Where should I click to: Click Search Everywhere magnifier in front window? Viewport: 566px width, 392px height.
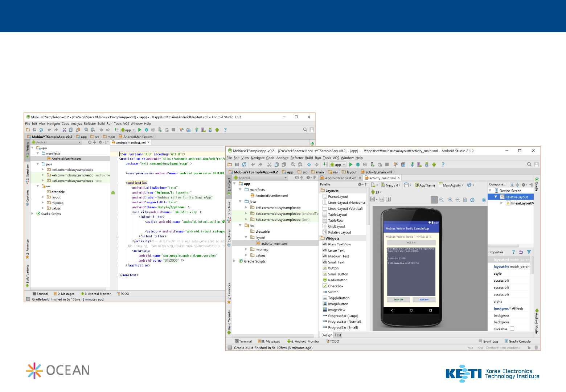pos(529,164)
